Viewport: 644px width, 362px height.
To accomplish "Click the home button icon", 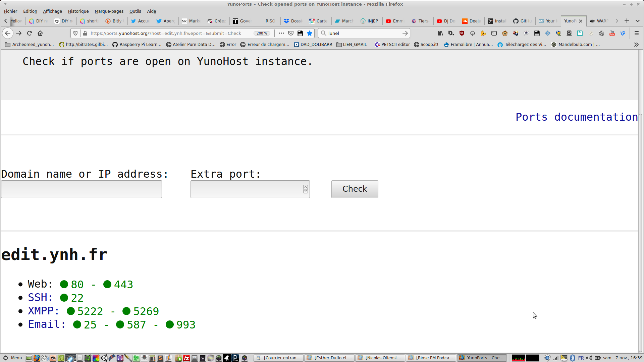I will [x=40, y=33].
